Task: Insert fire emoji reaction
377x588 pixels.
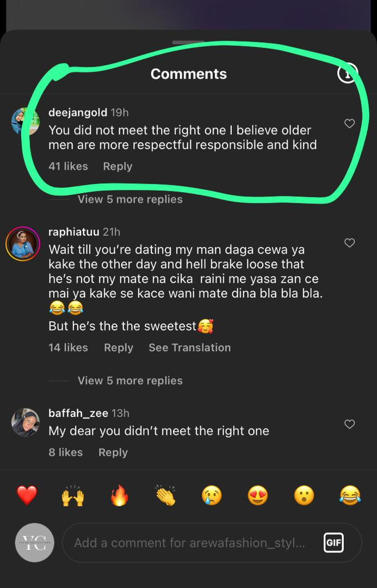Action: coord(119,495)
